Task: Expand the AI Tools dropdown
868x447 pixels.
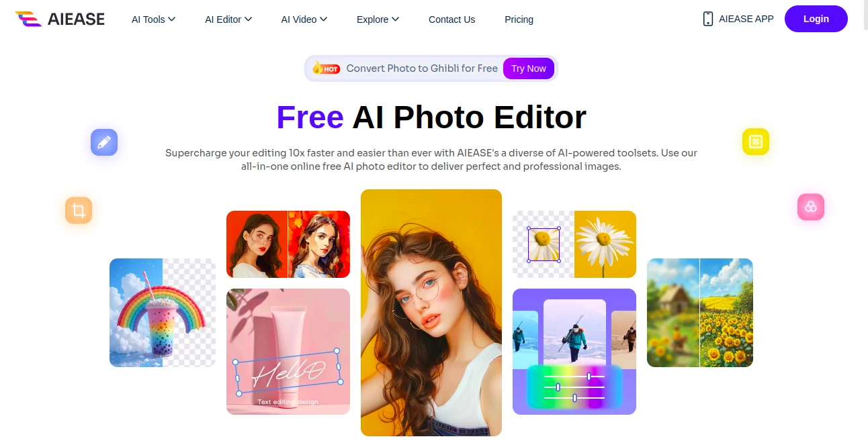Action: click(153, 19)
